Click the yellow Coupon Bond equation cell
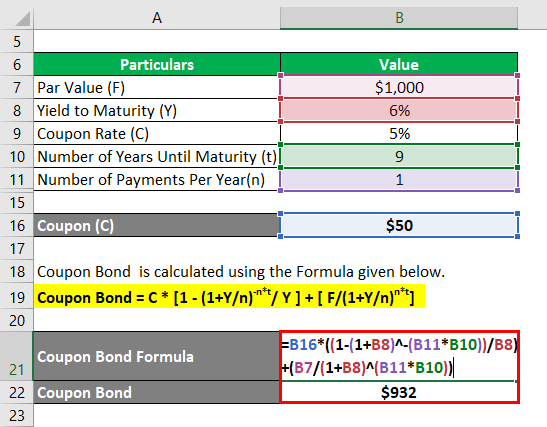Image resolution: width=547 pixels, height=427 pixels. click(229, 297)
